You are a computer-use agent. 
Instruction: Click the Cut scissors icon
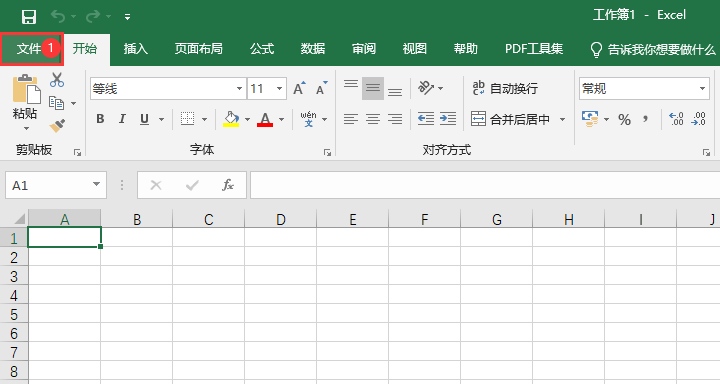[x=57, y=80]
